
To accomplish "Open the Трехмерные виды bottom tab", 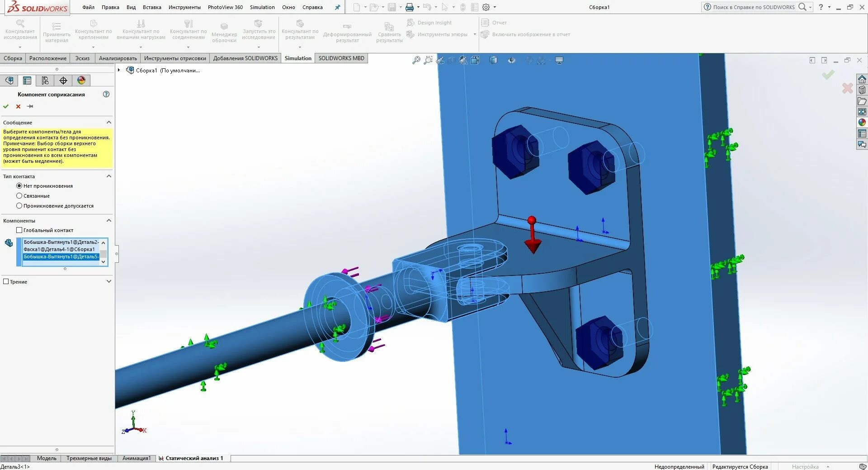I will [89, 458].
